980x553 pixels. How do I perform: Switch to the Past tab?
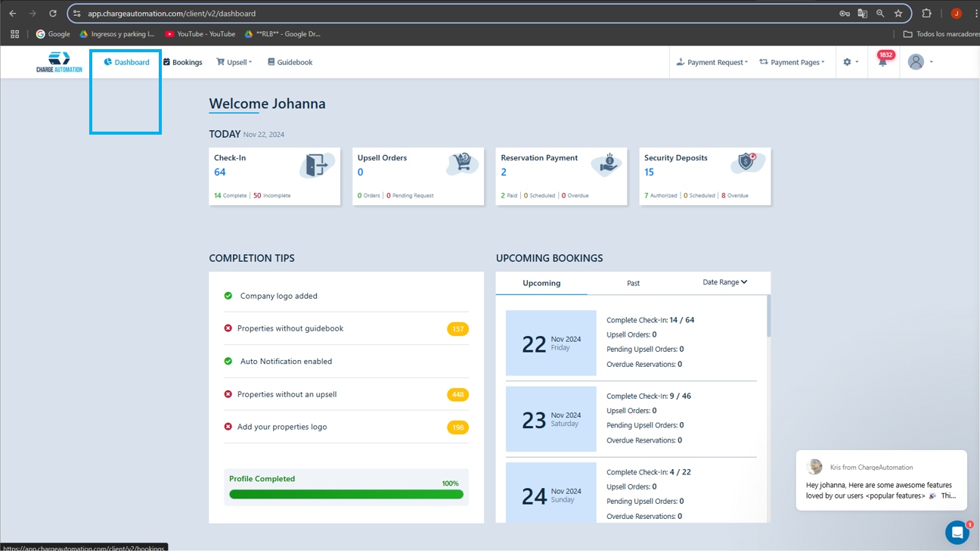pyautogui.click(x=634, y=283)
